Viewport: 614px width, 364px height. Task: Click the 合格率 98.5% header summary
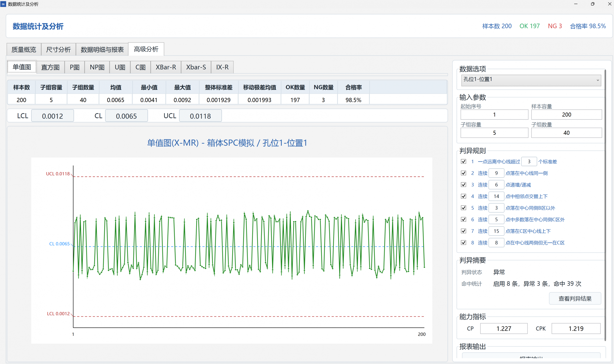coord(588,26)
